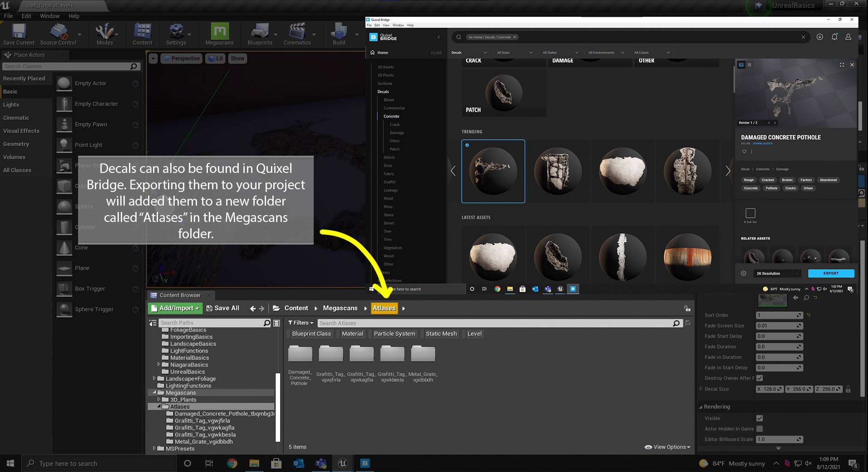This screenshot has width=868, height=472.
Task: Open Quixel Bridge downloads icon
Action: (x=820, y=37)
